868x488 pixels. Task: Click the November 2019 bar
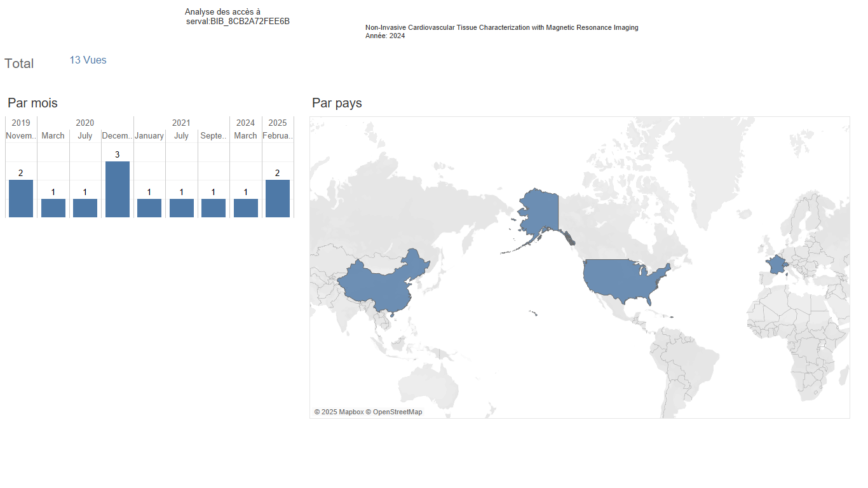tap(21, 199)
